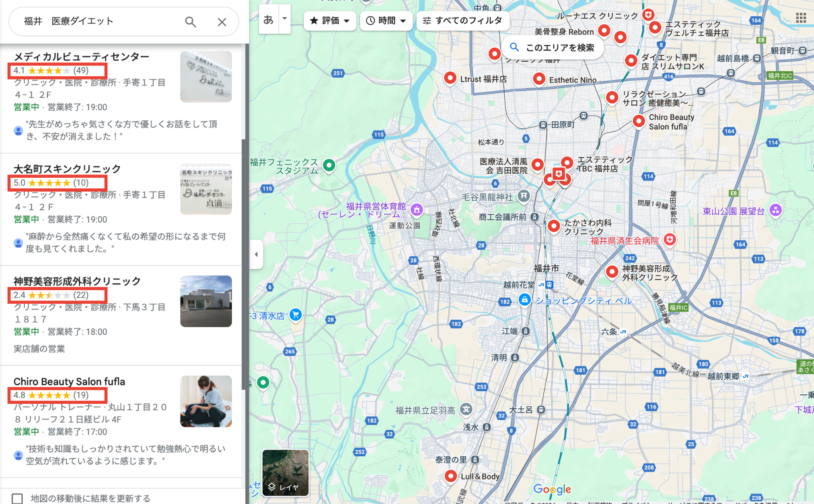The height and width of the screenshot is (504, 814).
Task: Open the レイヤ layers thumbnail
Action: 285,473
